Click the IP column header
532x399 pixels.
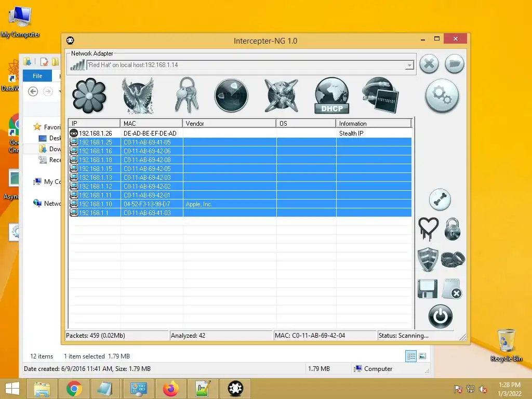[x=95, y=124]
